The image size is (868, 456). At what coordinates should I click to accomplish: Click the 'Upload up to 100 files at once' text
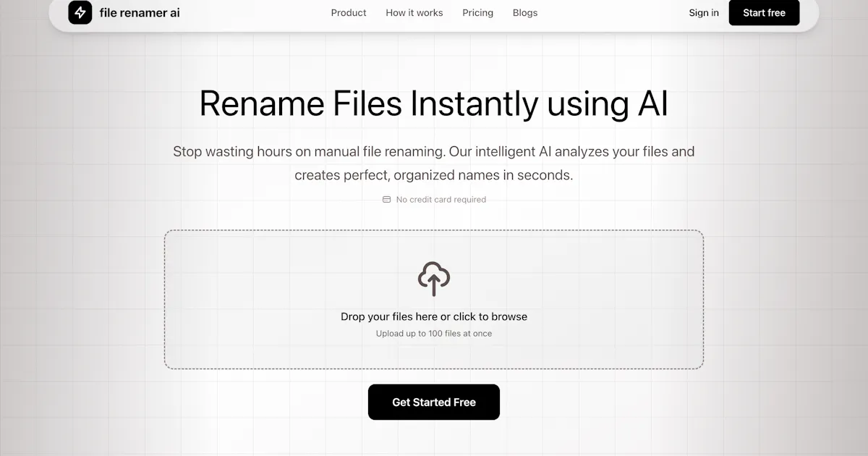point(434,334)
